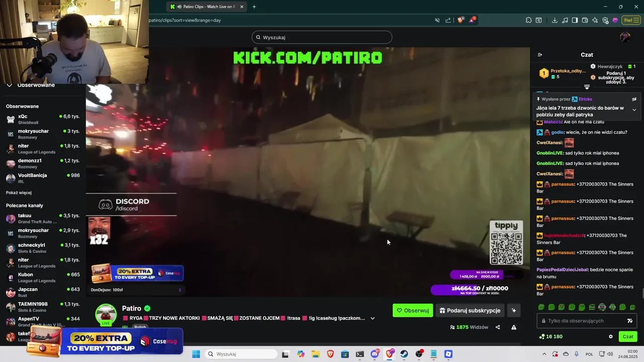
Task: Toggle the muted-tab speaker icon in address bar
Action: tap(437, 20)
